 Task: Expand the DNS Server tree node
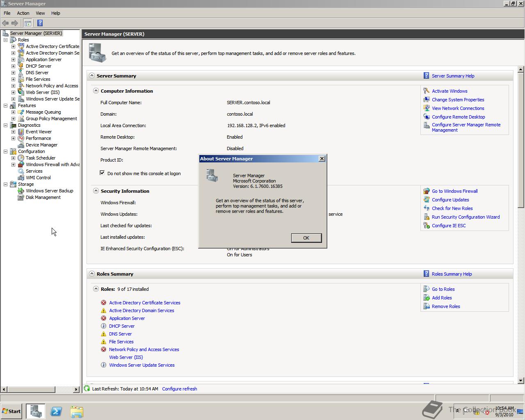click(13, 73)
